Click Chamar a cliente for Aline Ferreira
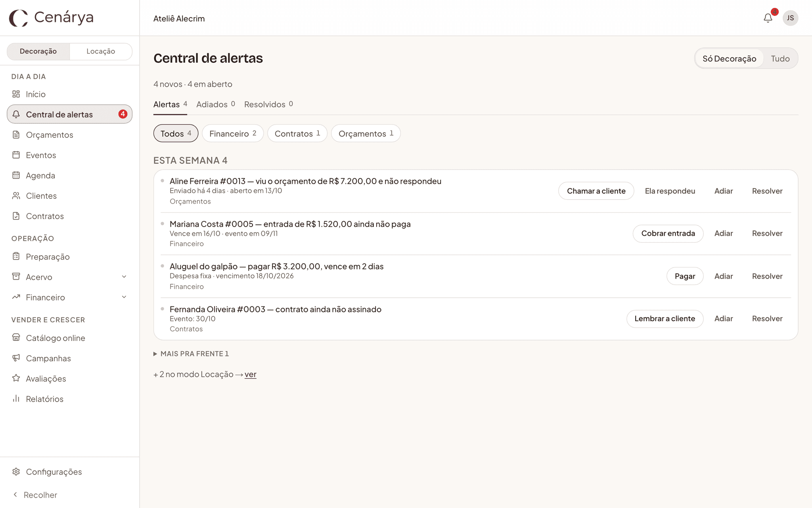The height and width of the screenshot is (508, 812). pos(596,191)
